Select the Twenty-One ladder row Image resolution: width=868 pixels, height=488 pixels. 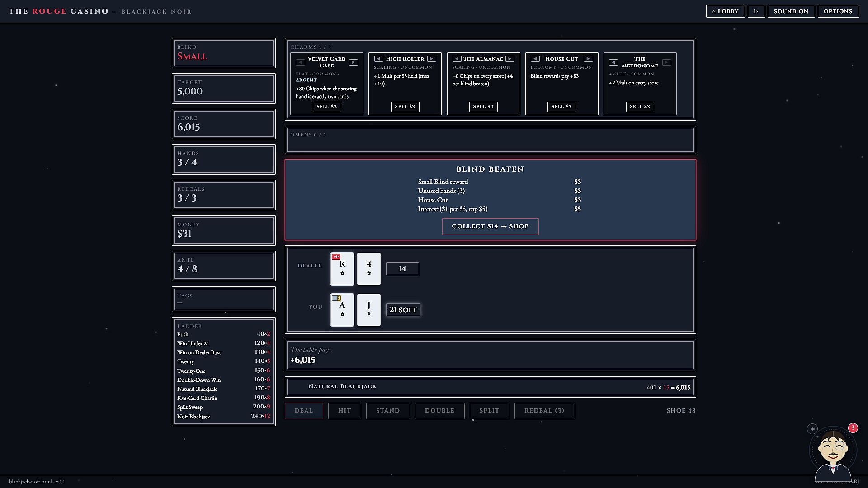[x=223, y=371]
